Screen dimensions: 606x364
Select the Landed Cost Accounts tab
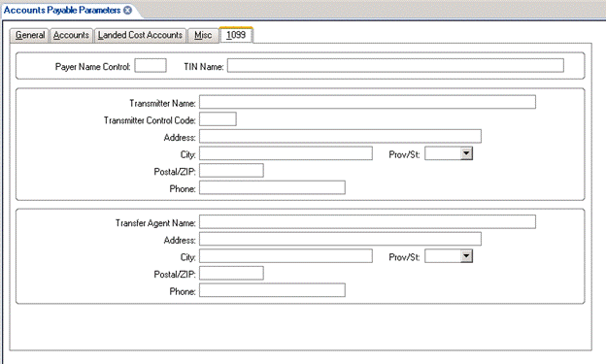(140, 35)
